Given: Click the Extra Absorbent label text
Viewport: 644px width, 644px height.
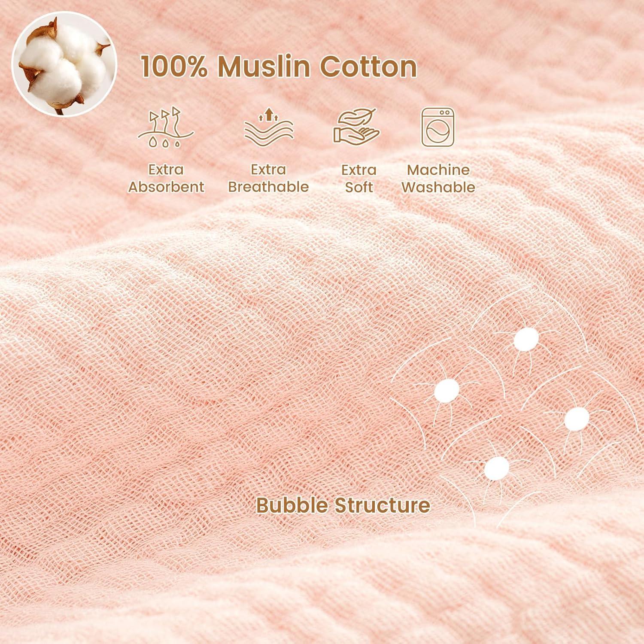Looking at the screenshot, I should (x=166, y=178).
